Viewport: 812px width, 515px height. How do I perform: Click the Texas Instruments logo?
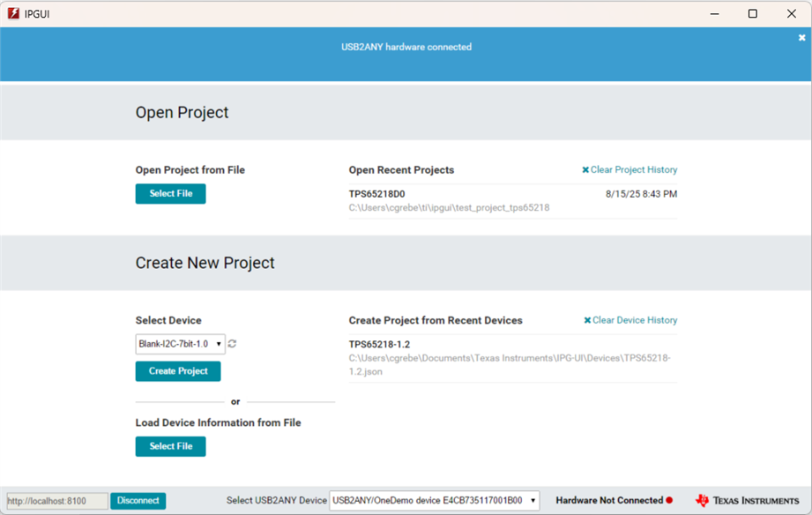click(747, 501)
